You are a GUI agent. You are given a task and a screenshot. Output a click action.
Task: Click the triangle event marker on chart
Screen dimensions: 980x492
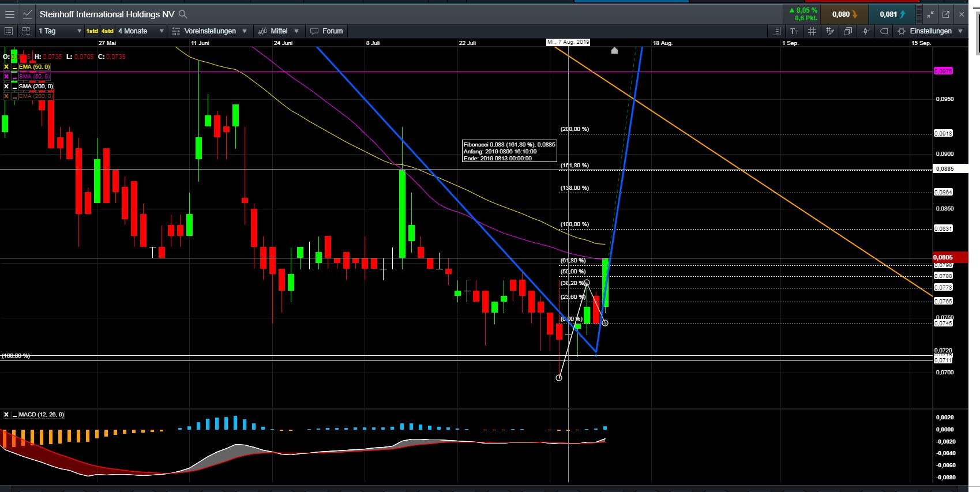click(x=614, y=51)
